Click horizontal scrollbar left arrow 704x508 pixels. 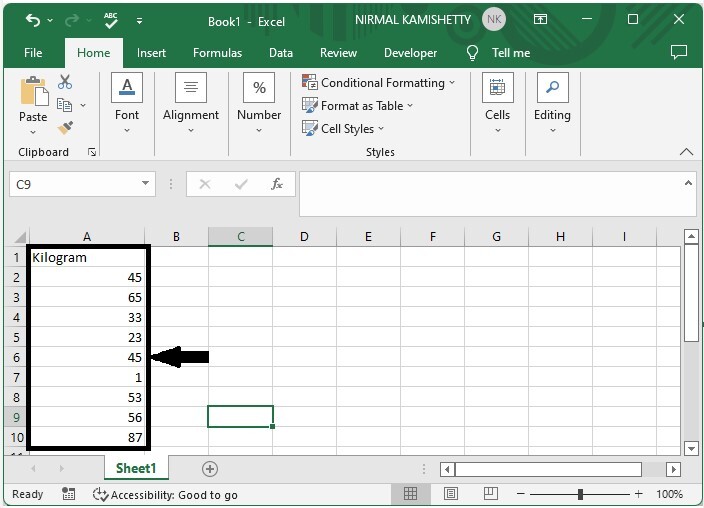(x=447, y=470)
